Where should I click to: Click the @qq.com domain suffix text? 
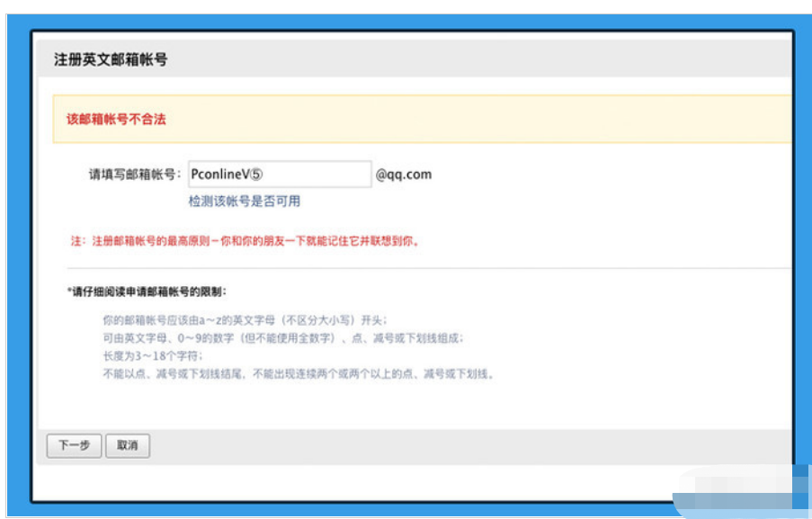[x=403, y=174]
